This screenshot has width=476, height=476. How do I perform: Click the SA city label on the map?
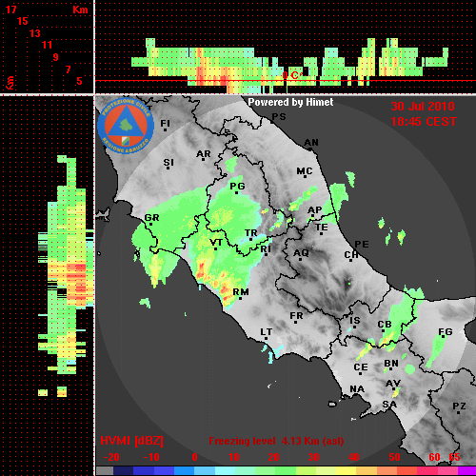pos(389,405)
